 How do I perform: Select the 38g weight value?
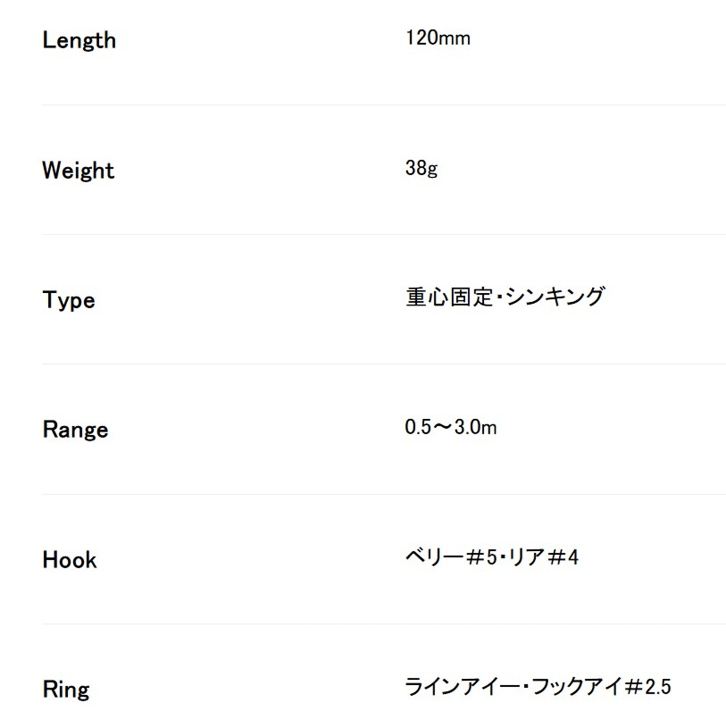click(421, 168)
